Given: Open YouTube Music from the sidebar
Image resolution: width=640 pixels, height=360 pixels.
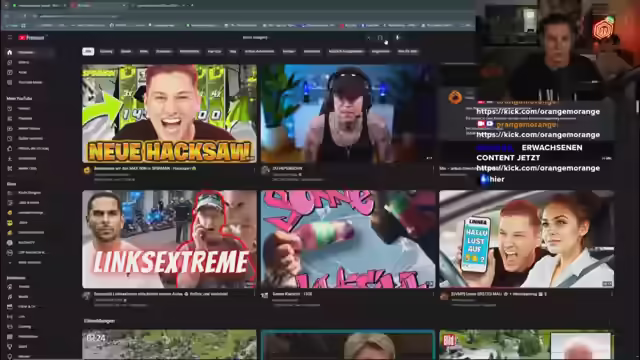Looking at the screenshot, I should 28,82.
